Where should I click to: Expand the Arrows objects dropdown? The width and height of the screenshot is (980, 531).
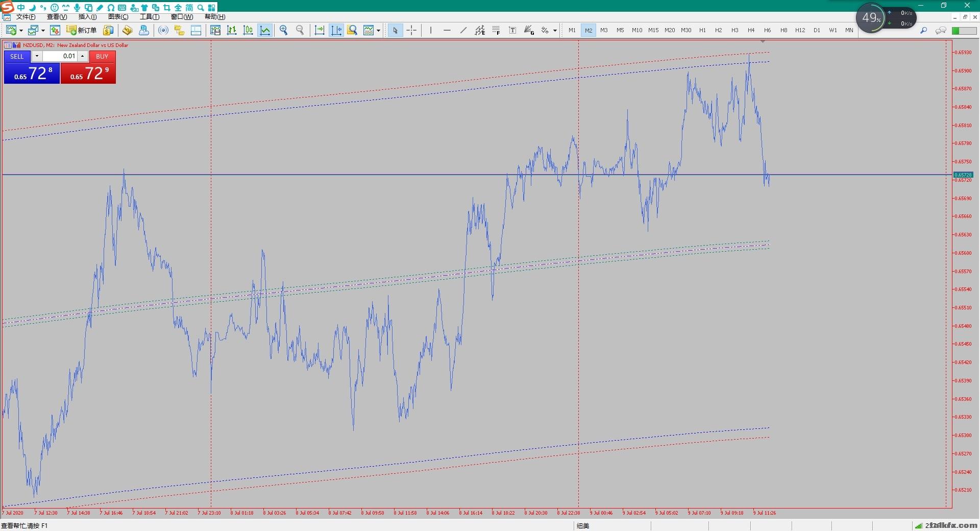pyautogui.click(x=555, y=31)
